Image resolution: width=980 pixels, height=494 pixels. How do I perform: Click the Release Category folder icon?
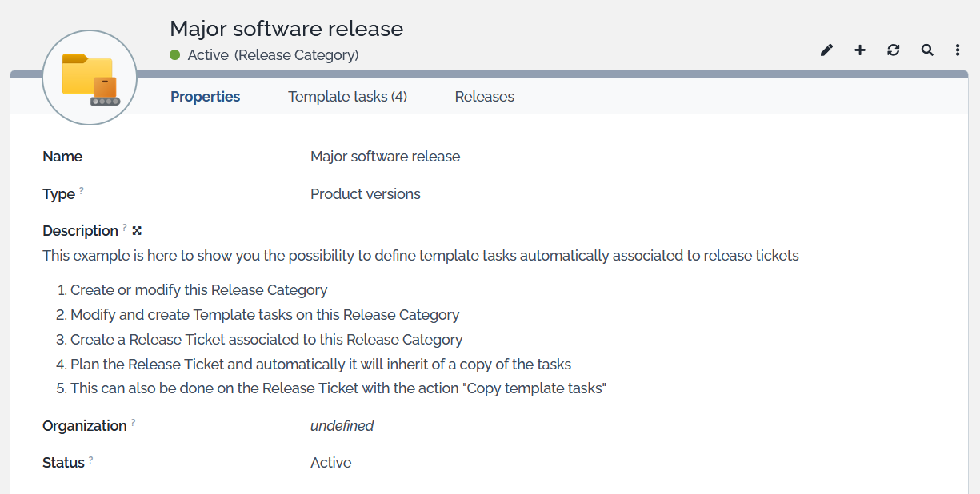pyautogui.click(x=90, y=78)
